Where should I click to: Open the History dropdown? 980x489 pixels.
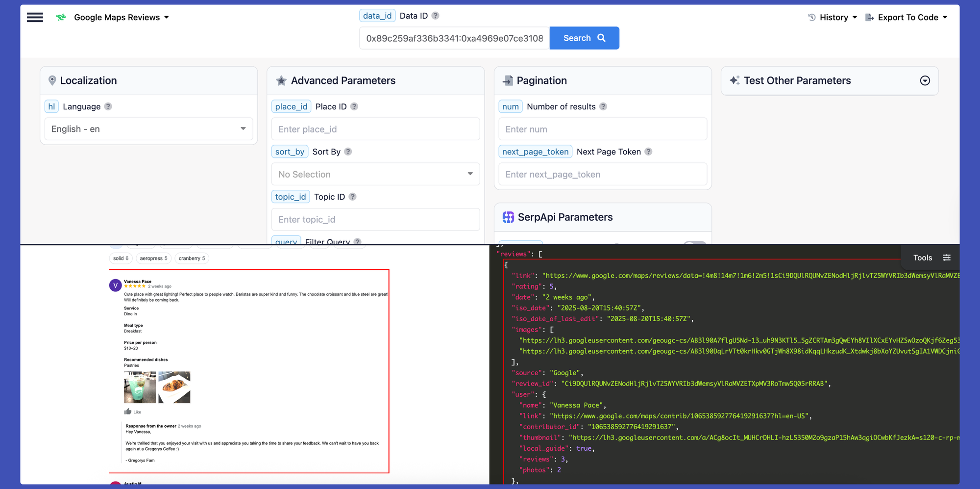(x=833, y=18)
